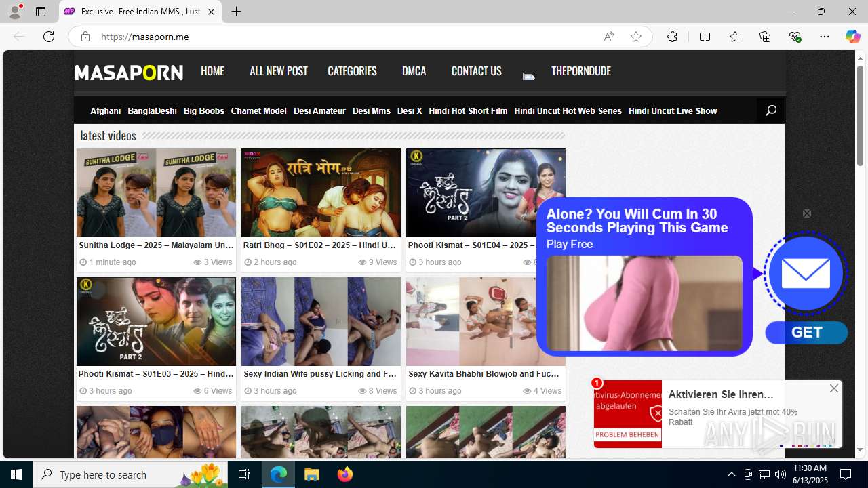
Task: Open ALL NEW POST menu item
Action: click(278, 71)
